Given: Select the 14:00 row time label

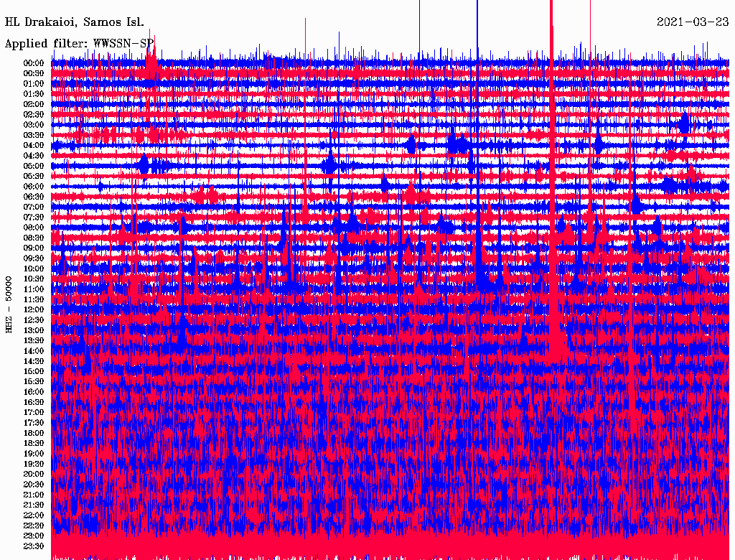Looking at the screenshot, I should coord(34,351).
